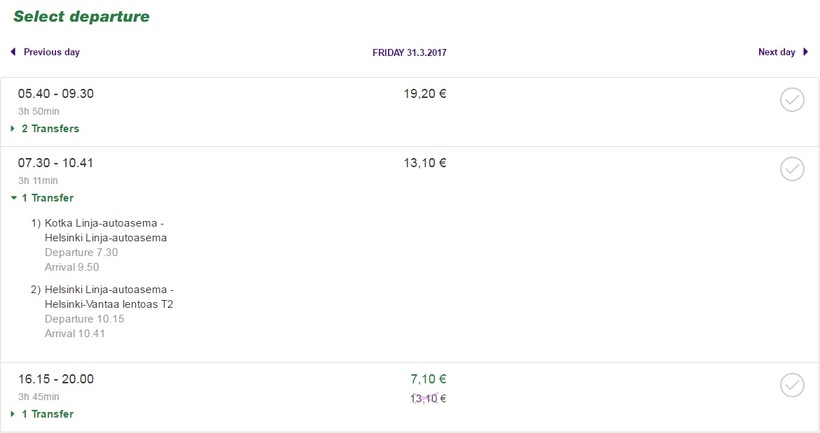Select the 07.30 - 10.41 departure checkmark
This screenshot has width=820, height=433.
[x=792, y=169]
